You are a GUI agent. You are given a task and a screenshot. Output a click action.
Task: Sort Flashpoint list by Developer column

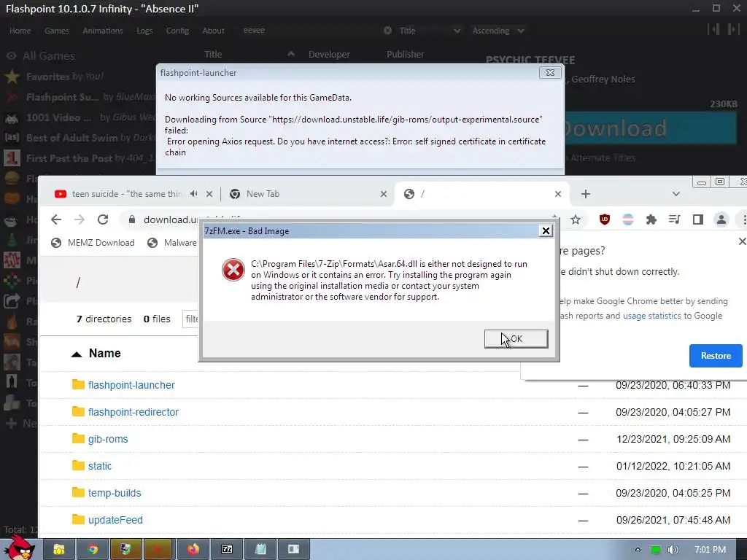tap(329, 54)
